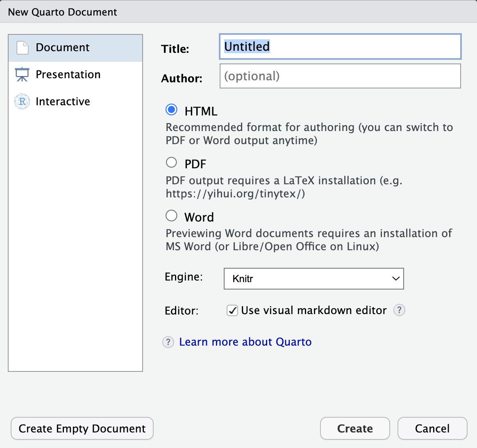This screenshot has height=448, width=477.
Task: Open the Engine dropdown showing Knitr
Action: 313,279
